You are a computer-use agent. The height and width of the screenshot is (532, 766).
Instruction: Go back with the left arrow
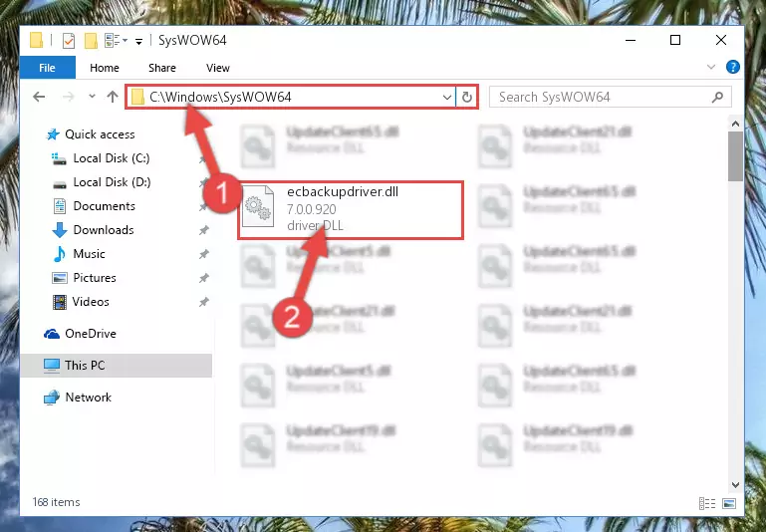pyautogui.click(x=39, y=97)
